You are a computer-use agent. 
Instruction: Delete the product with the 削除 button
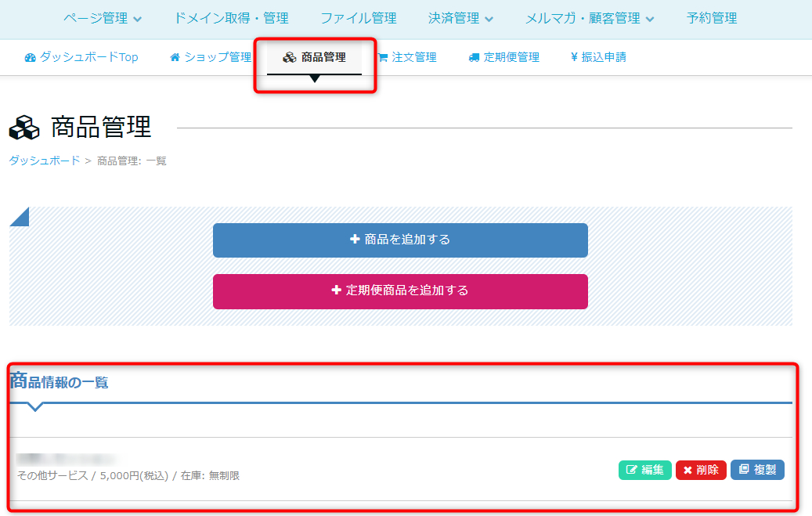(x=701, y=470)
